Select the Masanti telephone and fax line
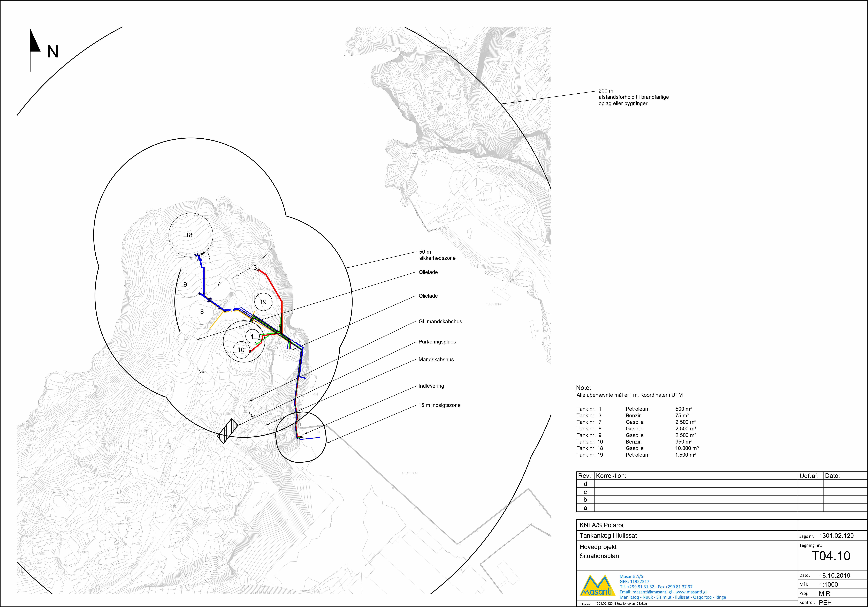Image resolution: width=868 pixels, height=607 pixels. pyautogui.click(x=656, y=587)
